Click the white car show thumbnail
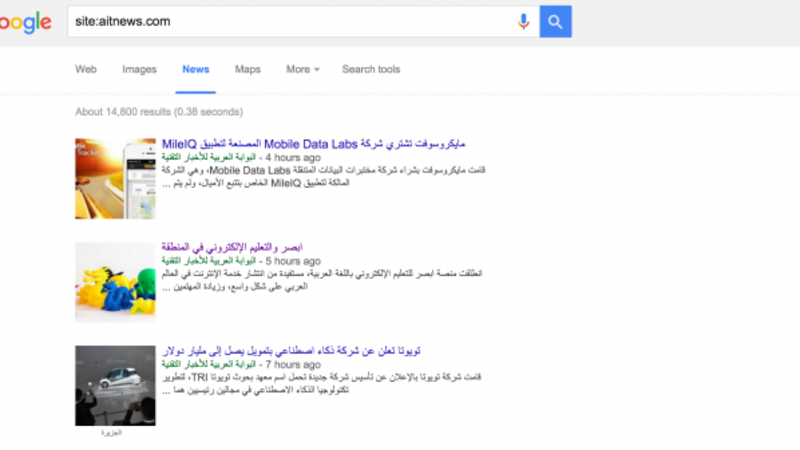 click(115, 386)
